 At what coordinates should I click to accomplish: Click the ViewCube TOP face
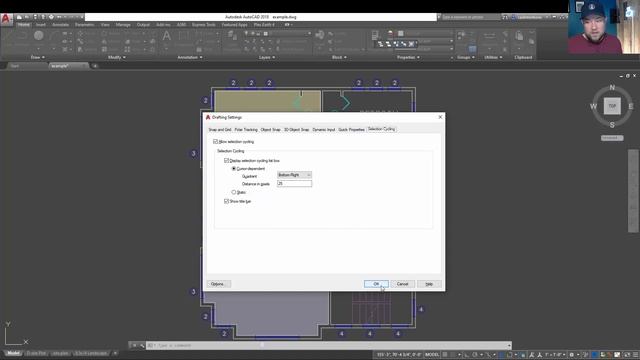[x=612, y=106]
